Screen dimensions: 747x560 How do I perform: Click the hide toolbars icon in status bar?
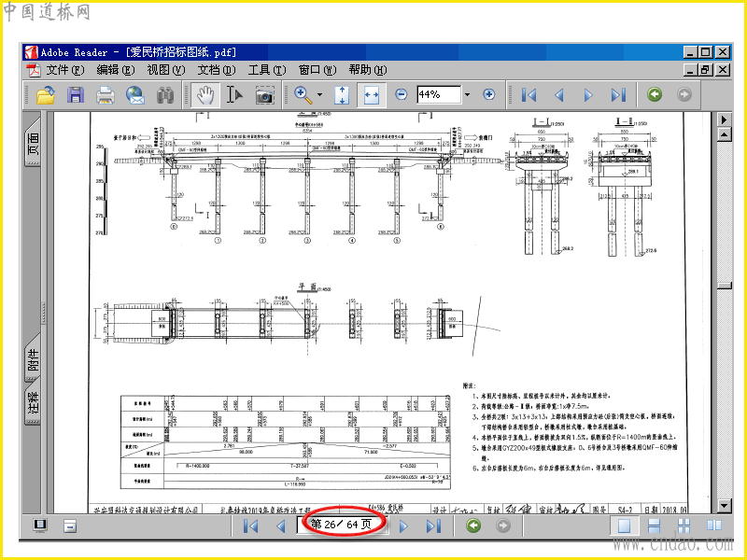point(70,526)
